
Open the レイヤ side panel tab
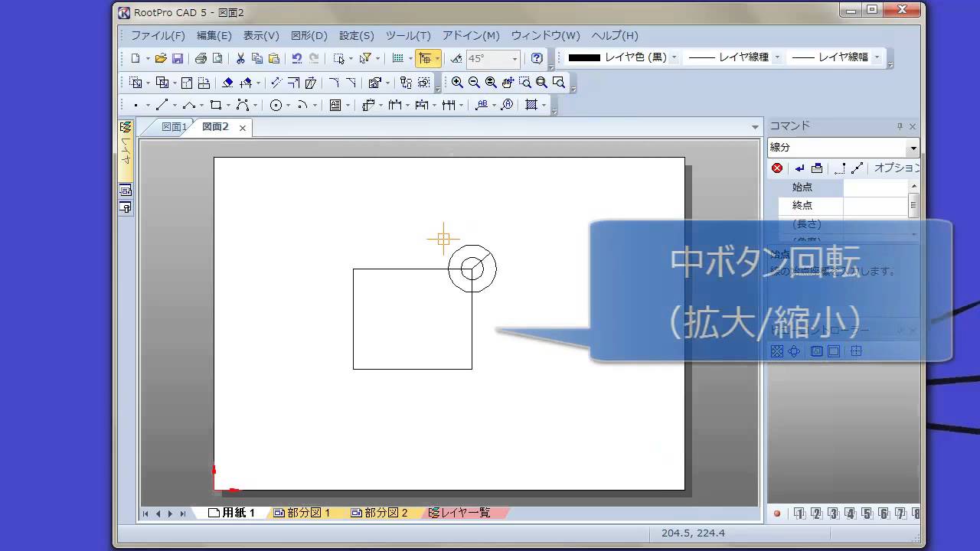click(x=126, y=150)
